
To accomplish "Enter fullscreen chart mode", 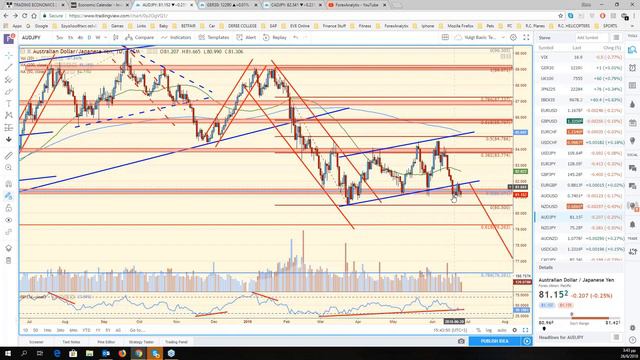I will click(526, 38).
